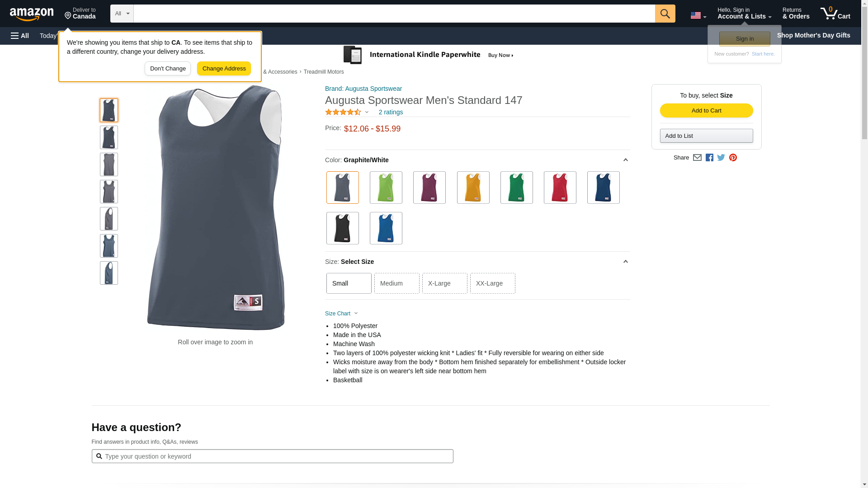Open Shop Mother's Day Gifts
The image size is (868, 488).
click(813, 35)
